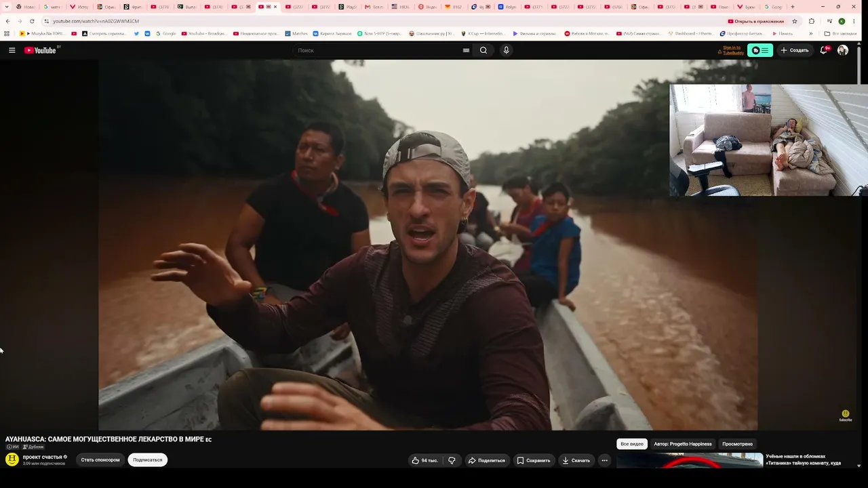Open the VK bookmark icon
This screenshot has height=488, width=868.
[147, 33]
